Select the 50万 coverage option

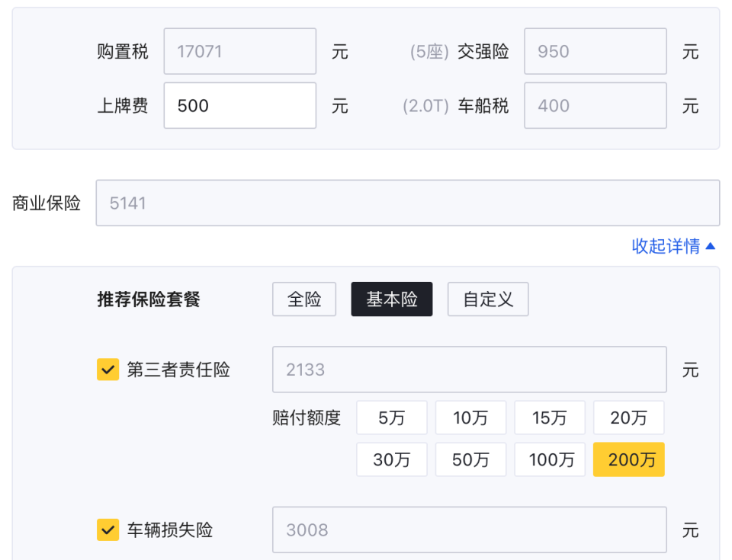[470, 459]
